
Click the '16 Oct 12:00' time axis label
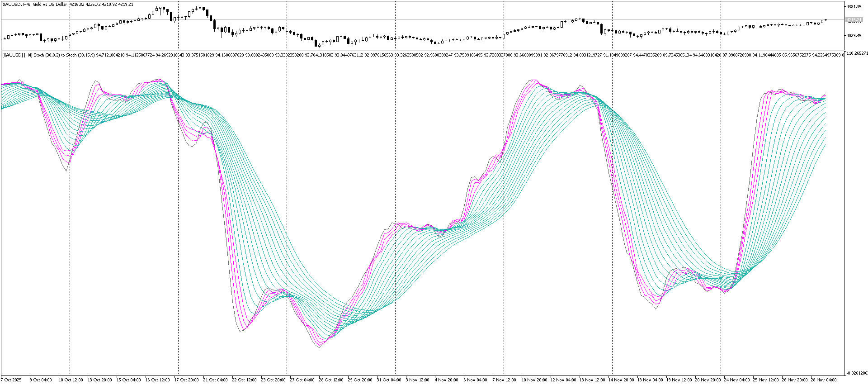pos(158,380)
